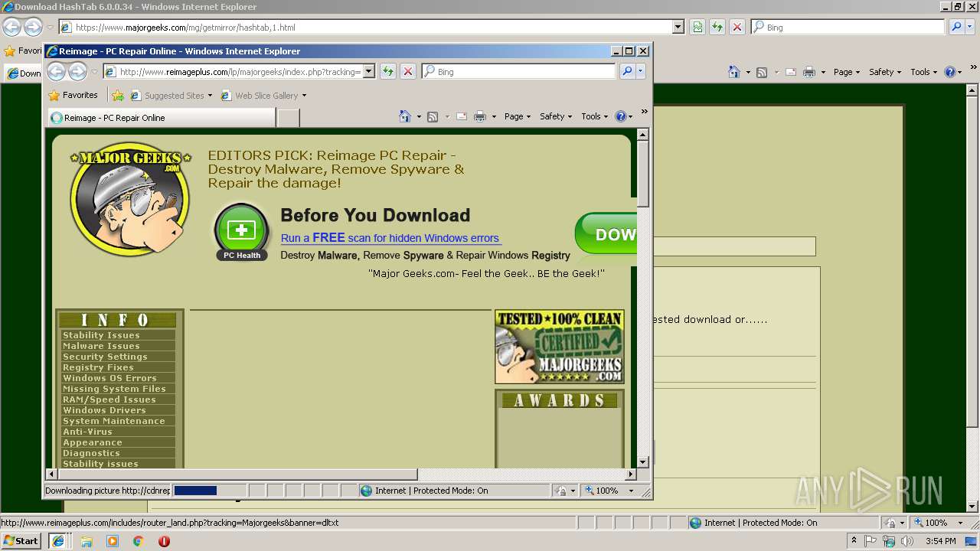Open Tools menu in Reimage popup
This screenshot has width=980, height=551.
(595, 116)
